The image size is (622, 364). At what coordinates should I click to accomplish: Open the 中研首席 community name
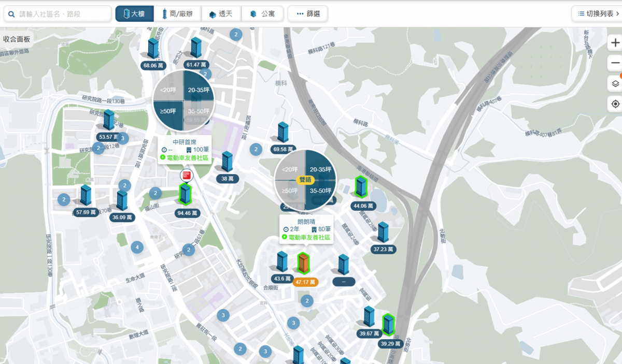(x=184, y=142)
